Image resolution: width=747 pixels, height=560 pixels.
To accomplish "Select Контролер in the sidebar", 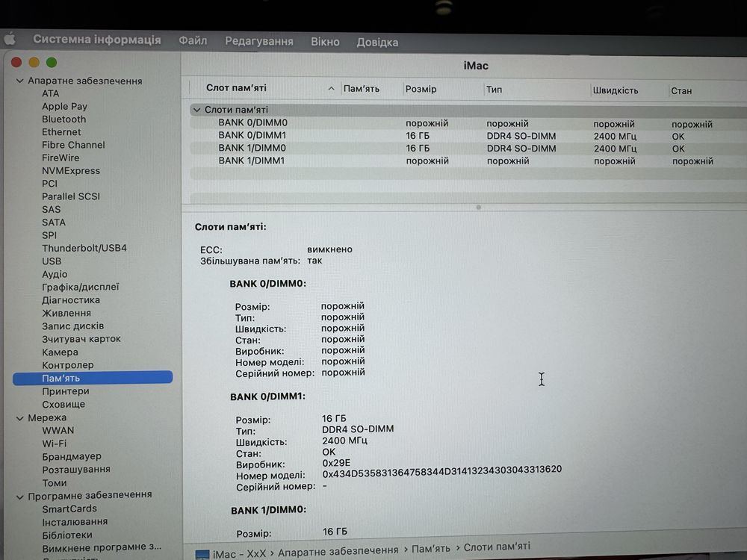I will (68, 365).
